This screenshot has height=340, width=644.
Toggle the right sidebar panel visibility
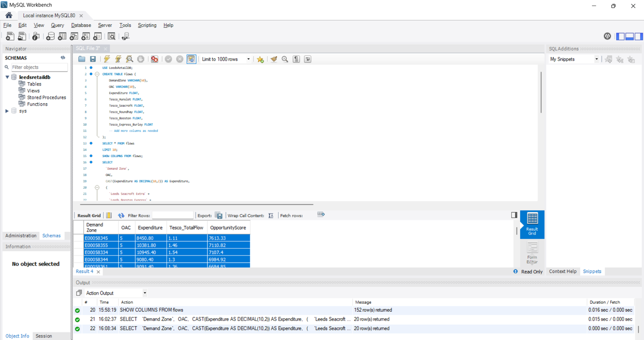click(638, 36)
